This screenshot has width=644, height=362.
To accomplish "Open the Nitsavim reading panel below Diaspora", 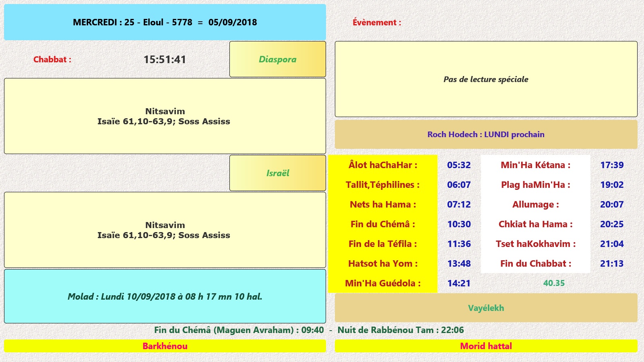I will (165, 116).
